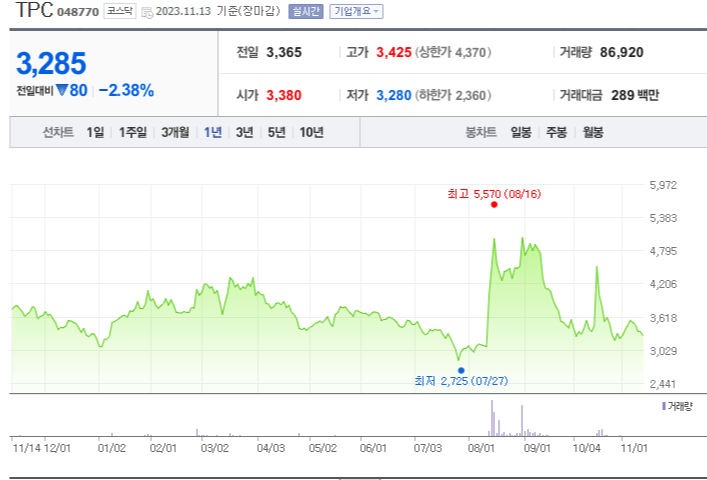Click the 최저 2,725 (07/27) label
The image size is (707, 480).
pyautogui.click(x=461, y=381)
